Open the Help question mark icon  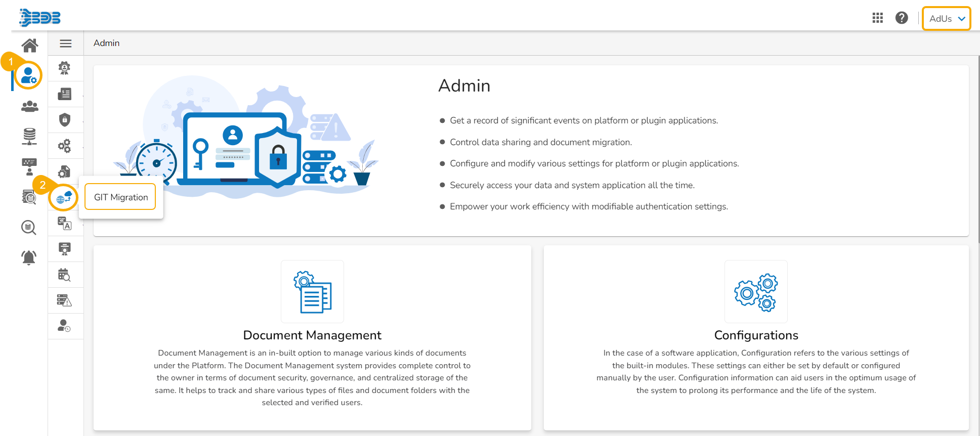(x=902, y=18)
